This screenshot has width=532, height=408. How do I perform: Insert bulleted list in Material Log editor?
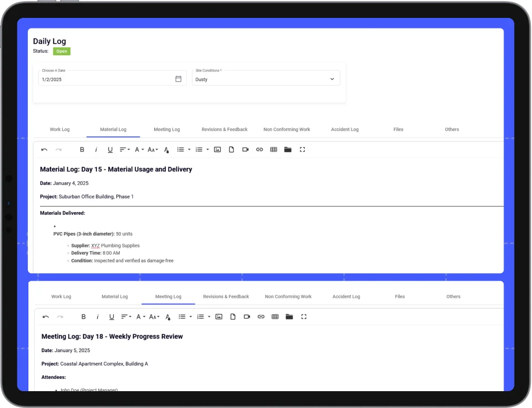[x=180, y=150]
